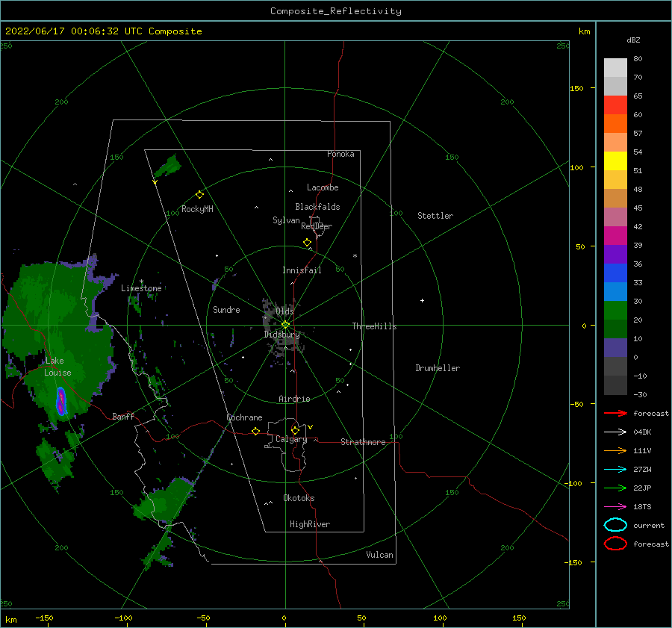Click the red forecast ellipse legend icon
The height and width of the screenshot is (628, 672).
tap(615, 544)
